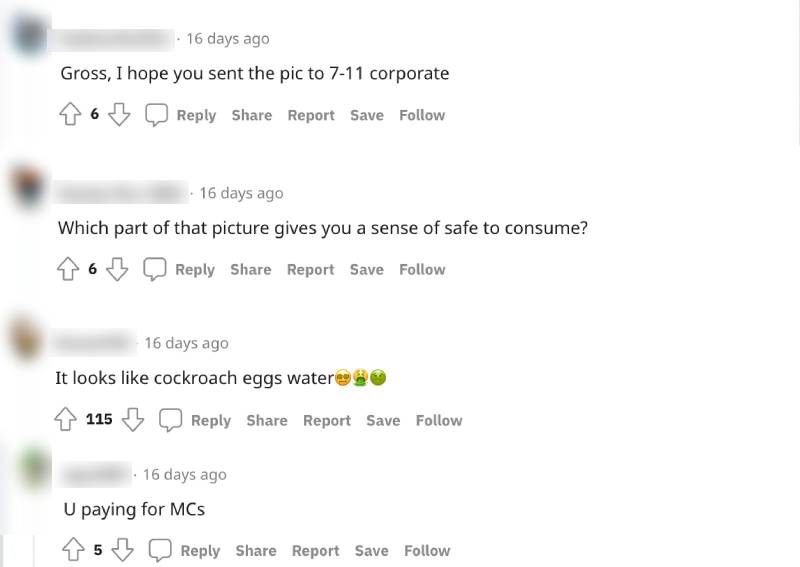The image size is (800, 567).
Task: Report the 'U paying for MCs' comment
Action: (315, 550)
